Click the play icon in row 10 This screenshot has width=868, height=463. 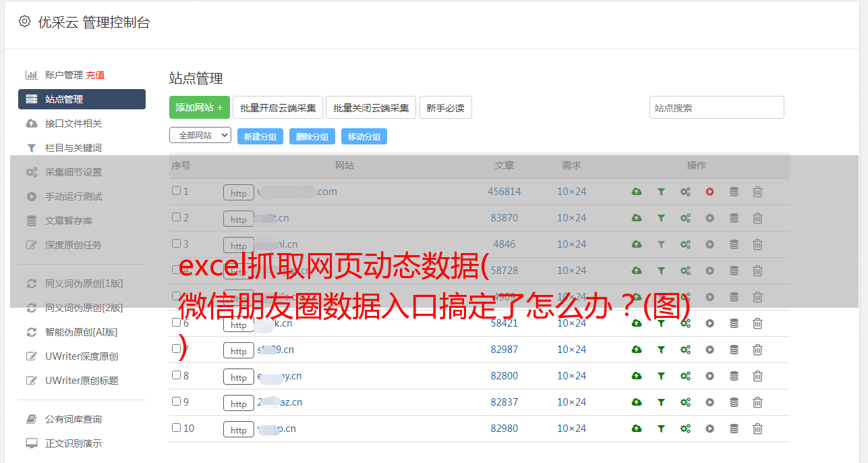[710, 429]
